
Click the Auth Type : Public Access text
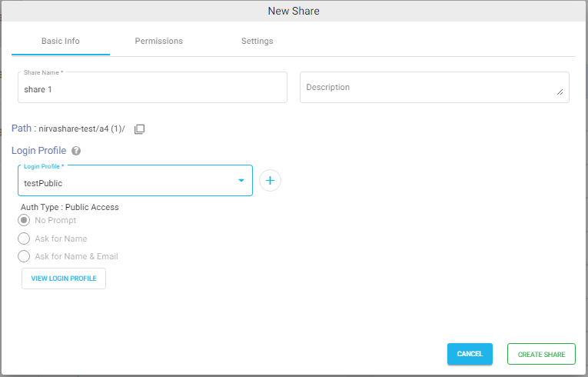pos(70,207)
